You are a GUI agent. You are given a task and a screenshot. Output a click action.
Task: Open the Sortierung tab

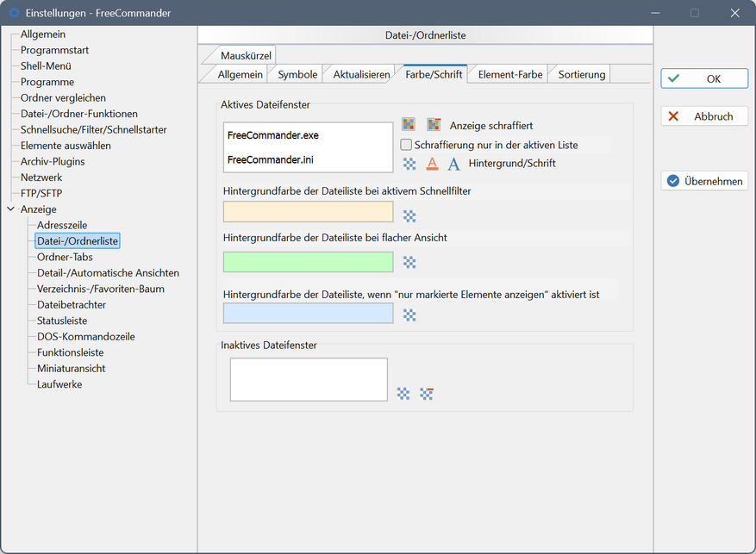[x=582, y=75]
